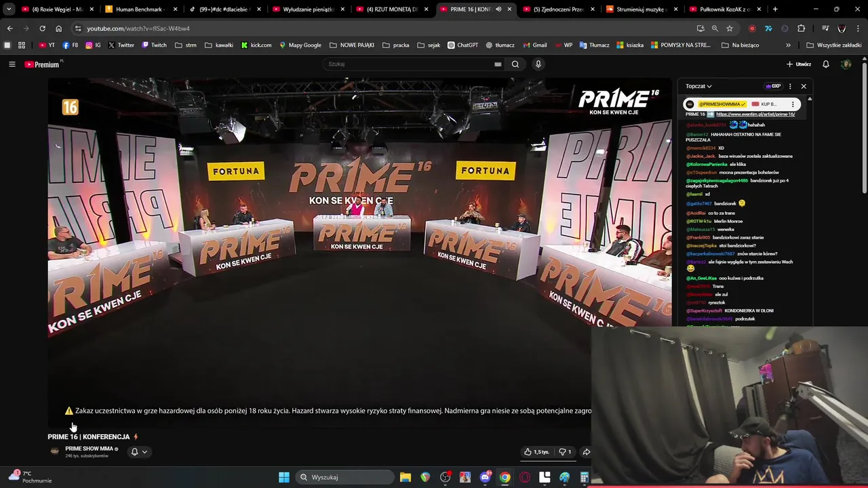
Task: Like the video with thumbs up
Action: pos(536,452)
